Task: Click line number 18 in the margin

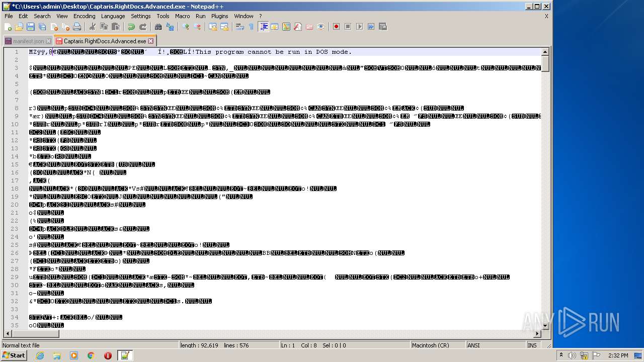Action: pyautogui.click(x=16, y=189)
